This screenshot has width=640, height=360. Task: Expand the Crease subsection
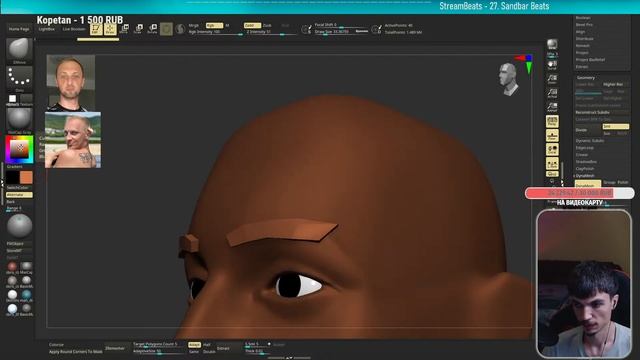click(582, 155)
